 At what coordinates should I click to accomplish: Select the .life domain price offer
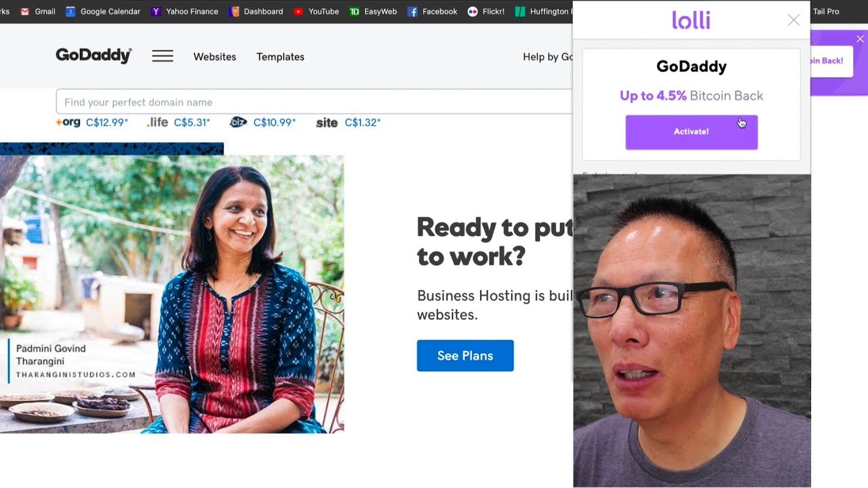tap(178, 123)
